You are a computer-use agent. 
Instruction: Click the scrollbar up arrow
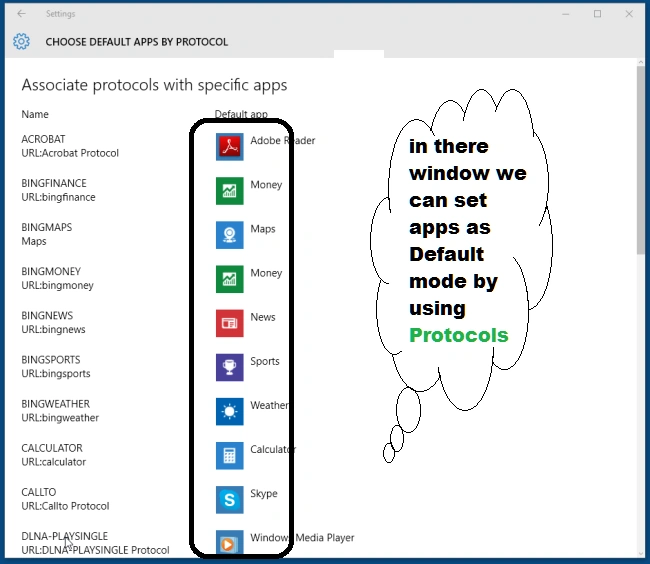pos(641,62)
